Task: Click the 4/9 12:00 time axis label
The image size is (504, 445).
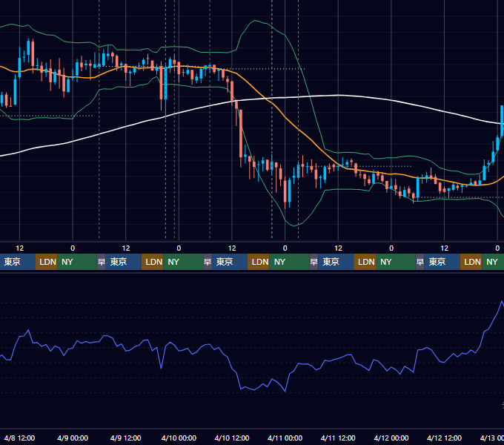Action: click(x=126, y=438)
